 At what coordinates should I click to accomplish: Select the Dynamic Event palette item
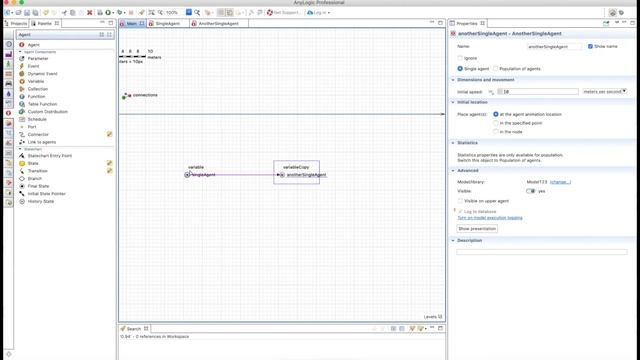click(42, 73)
